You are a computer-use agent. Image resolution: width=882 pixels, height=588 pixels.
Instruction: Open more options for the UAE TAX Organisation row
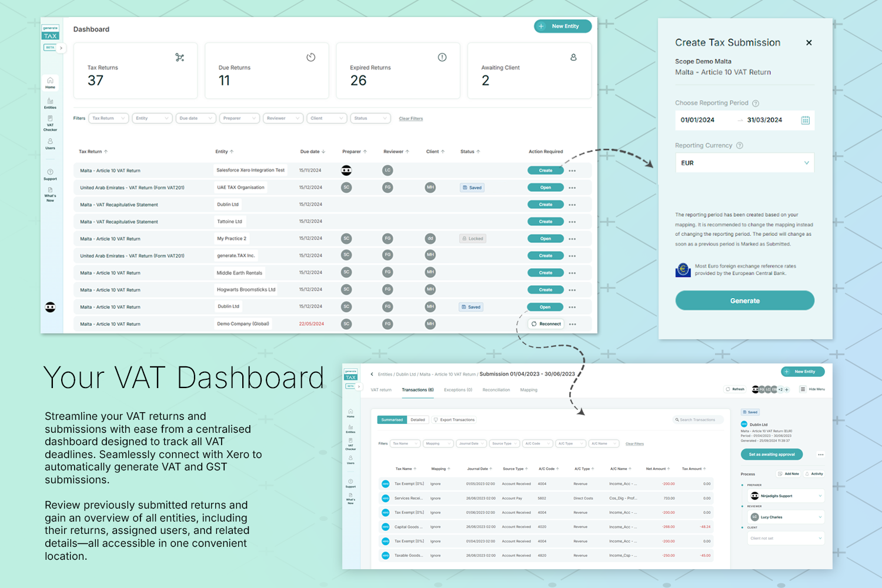(572, 188)
